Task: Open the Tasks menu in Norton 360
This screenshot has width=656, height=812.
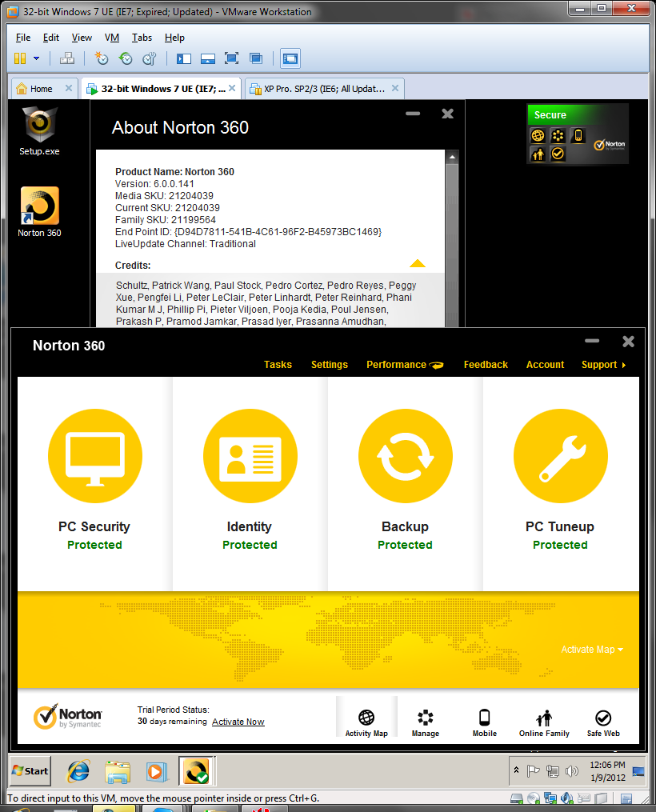Action: coord(278,365)
